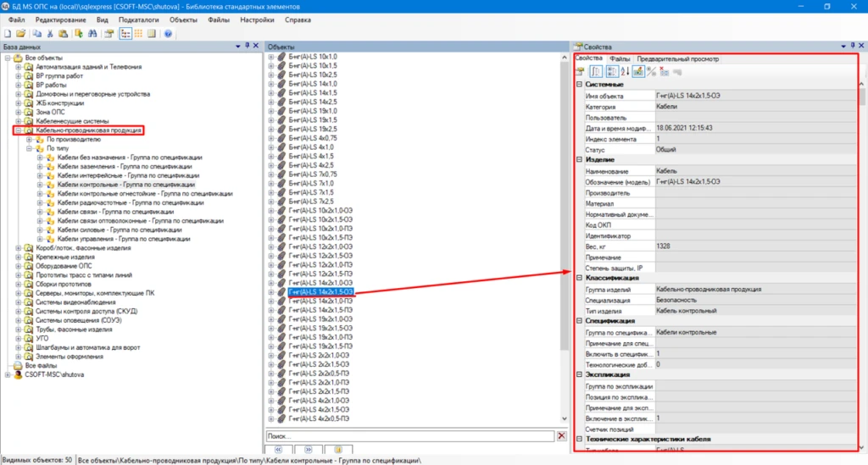Click the alphabetical sort icon in Свойства
This screenshot has width=868, height=465.
point(626,71)
